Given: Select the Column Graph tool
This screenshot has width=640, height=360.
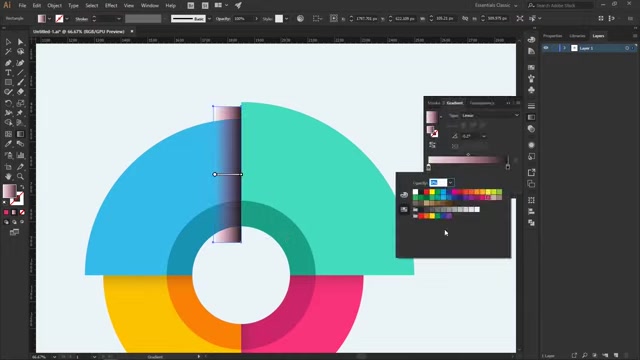Looking at the screenshot, I should 20,155.
